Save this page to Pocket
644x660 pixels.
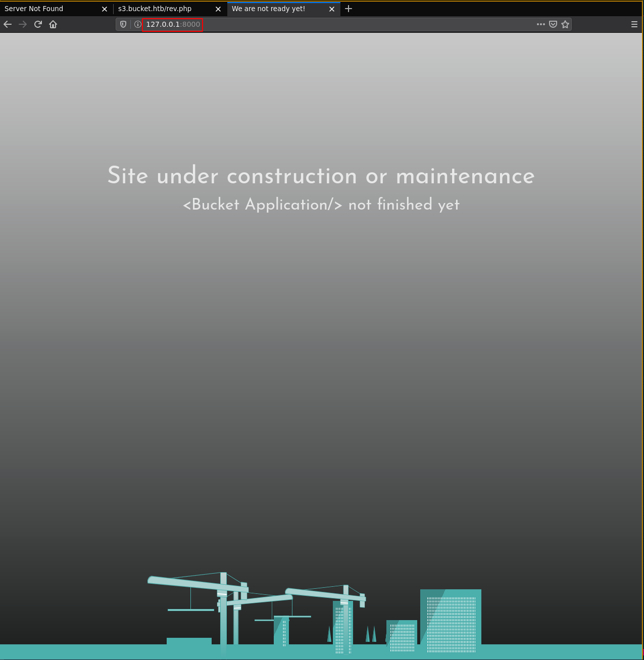pyautogui.click(x=553, y=24)
